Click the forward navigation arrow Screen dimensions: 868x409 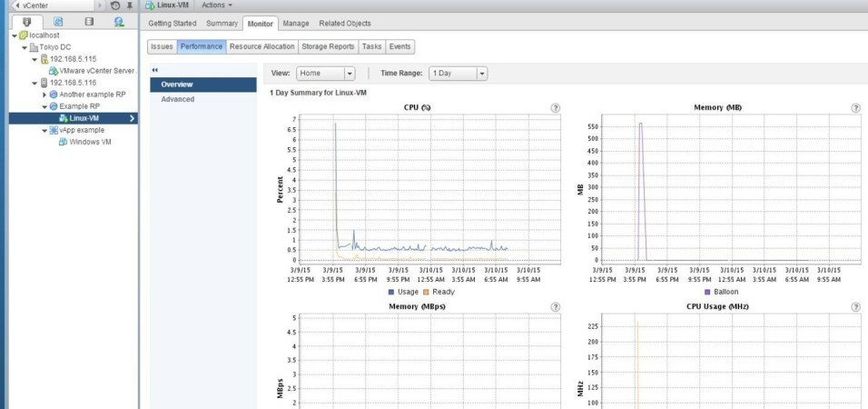pyautogui.click(x=100, y=5)
